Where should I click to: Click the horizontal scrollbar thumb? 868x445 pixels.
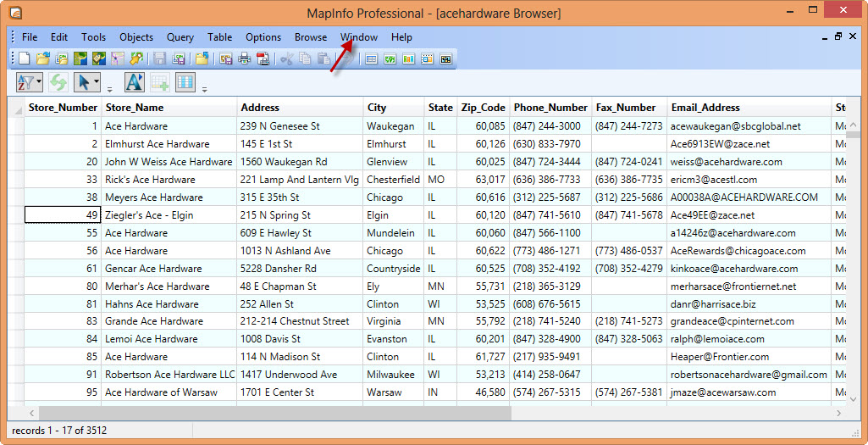274,413
